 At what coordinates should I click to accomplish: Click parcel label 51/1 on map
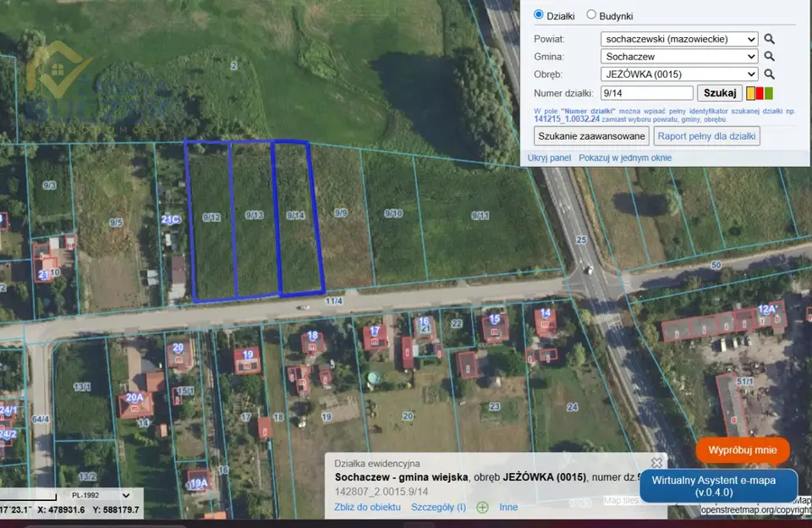tap(744, 382)
